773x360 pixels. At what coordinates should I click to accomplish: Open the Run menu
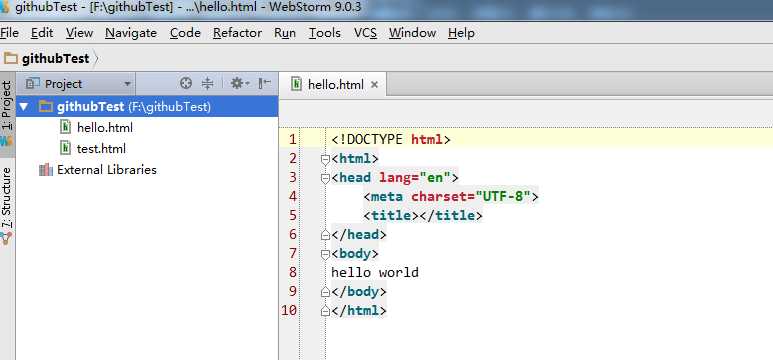click(285, 33)
